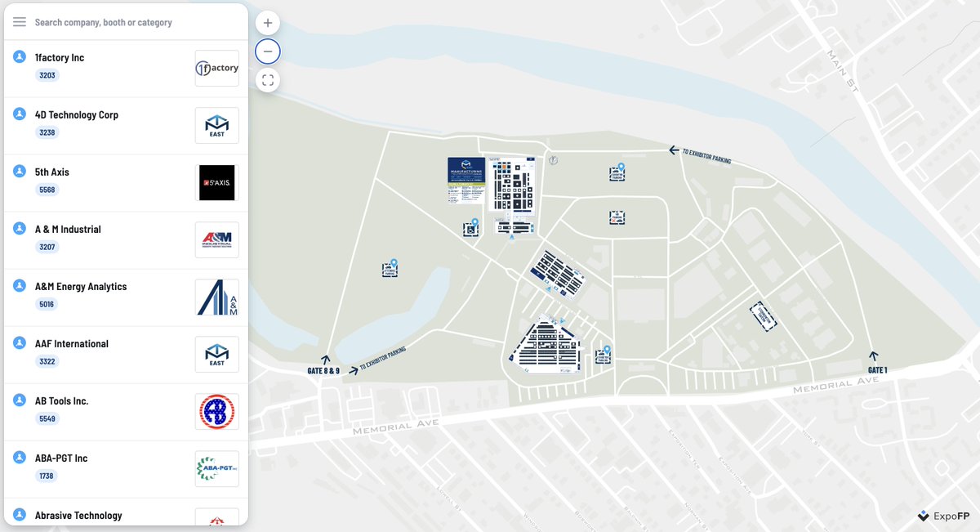Click the 1factory logo thumbnail
This screenshot has width=980, height=532.
(217, 69)
